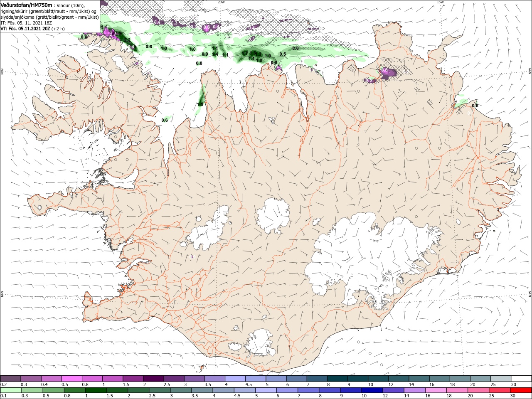Select the 12 swatch in the upper legend row

coord(399,379)
